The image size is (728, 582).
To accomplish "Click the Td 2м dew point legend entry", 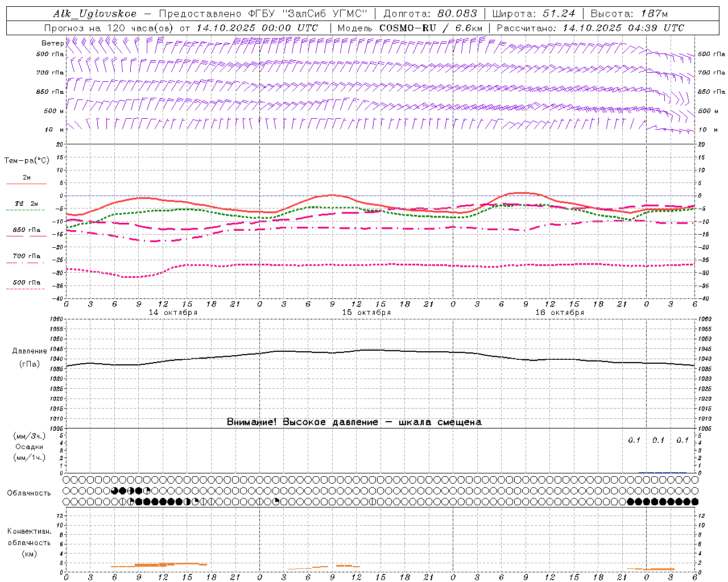I will [26, 205].
